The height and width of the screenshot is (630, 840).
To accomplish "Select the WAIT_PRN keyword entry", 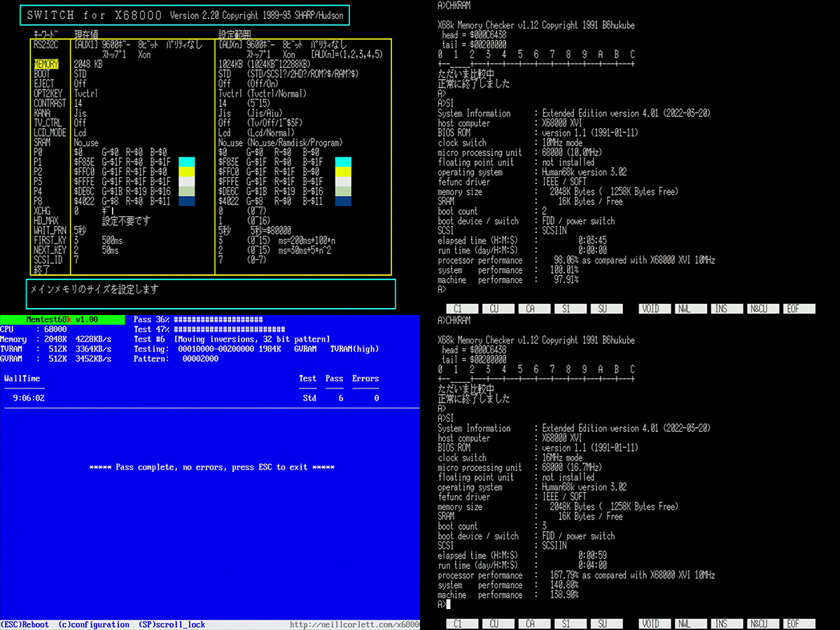I will tap(50, 230).
